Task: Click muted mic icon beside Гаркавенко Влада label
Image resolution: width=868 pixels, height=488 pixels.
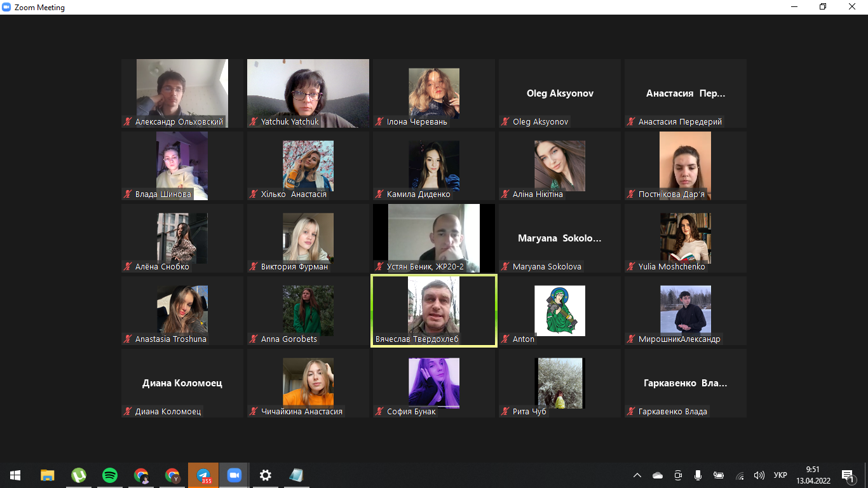Action: coord(631,411)
